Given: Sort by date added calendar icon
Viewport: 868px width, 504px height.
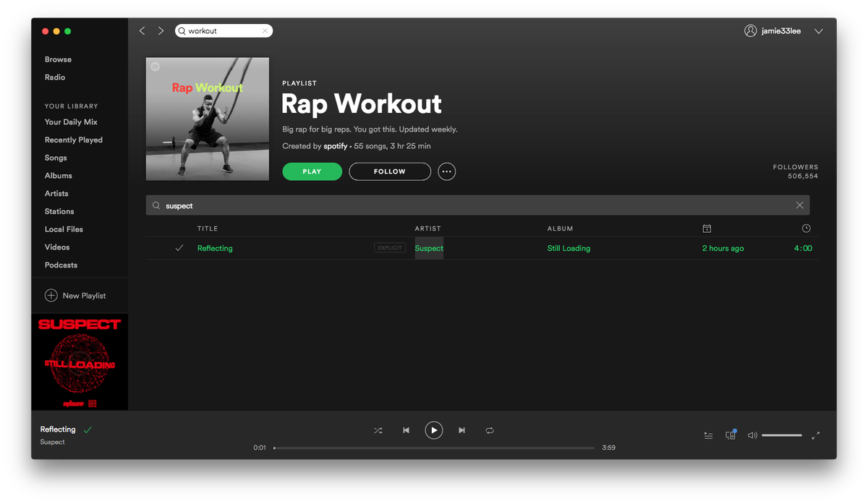Looking at the screenshot, I should (707, 228).
